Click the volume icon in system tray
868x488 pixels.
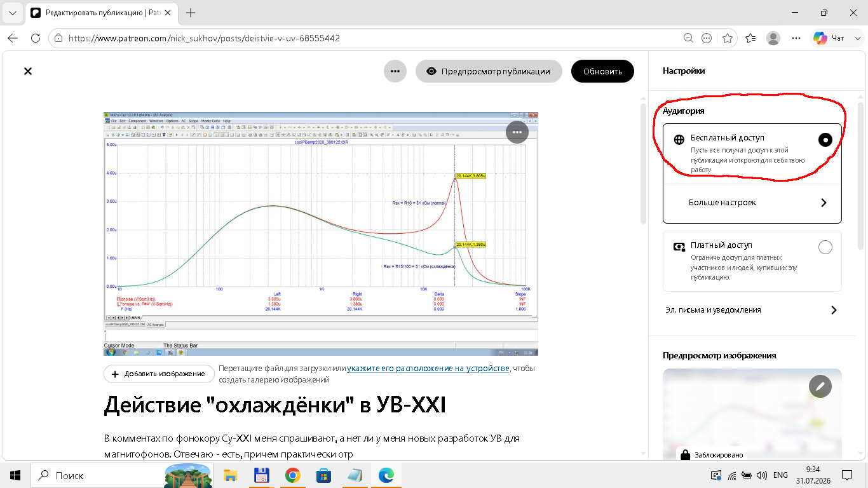click(x=762, y=475)
